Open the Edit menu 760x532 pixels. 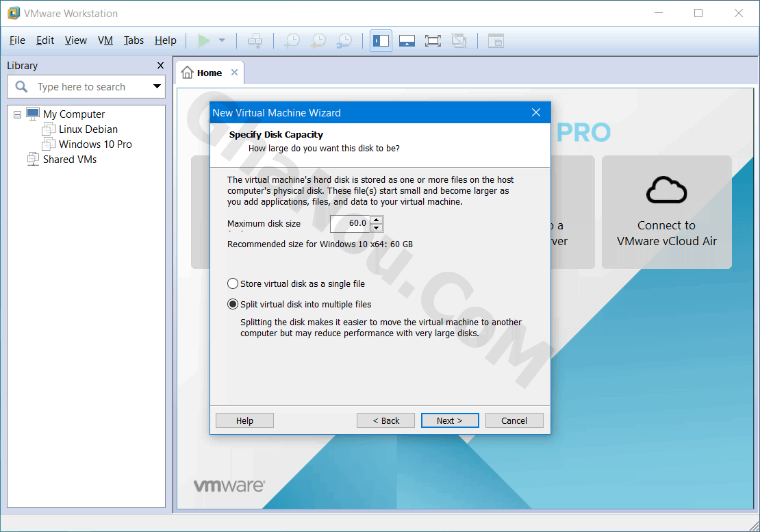click(x=45, y=40)
